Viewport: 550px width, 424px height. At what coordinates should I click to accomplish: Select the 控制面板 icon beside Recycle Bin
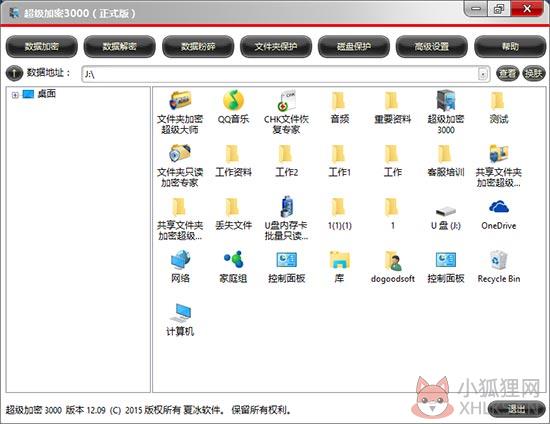tap(445, 267)
